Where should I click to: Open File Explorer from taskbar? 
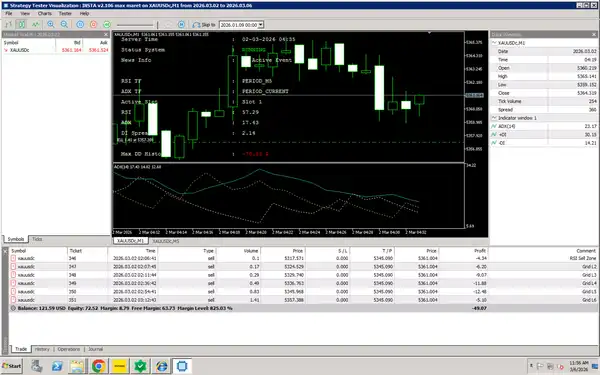click(x=77, y=366)
